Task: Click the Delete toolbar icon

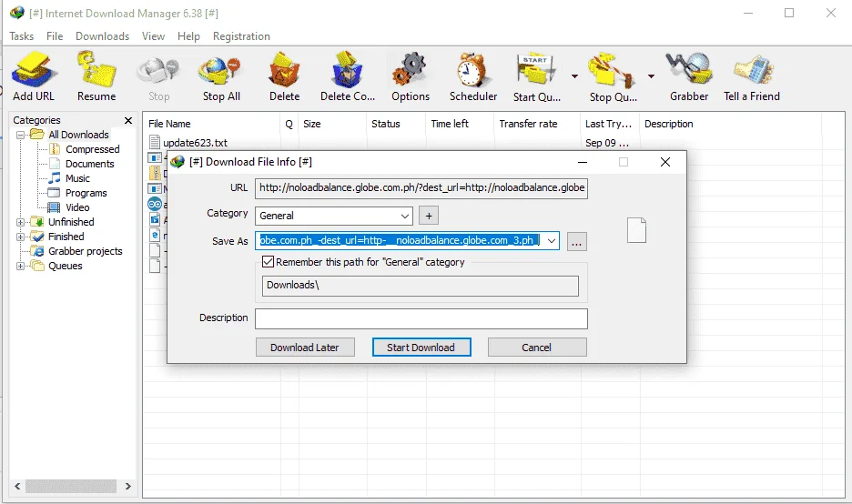Action: pos(284,70)
